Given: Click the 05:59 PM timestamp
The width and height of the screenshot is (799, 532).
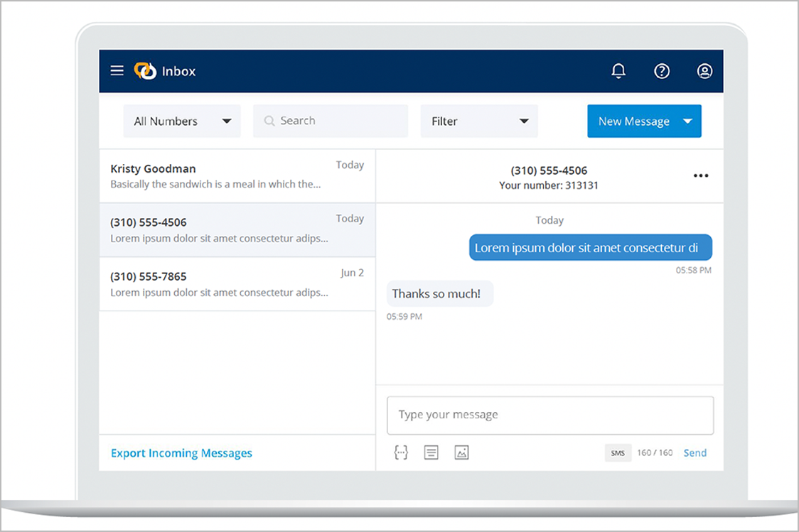Looking at the screenshot, I should pyautogui.click(x=404, y=317).
